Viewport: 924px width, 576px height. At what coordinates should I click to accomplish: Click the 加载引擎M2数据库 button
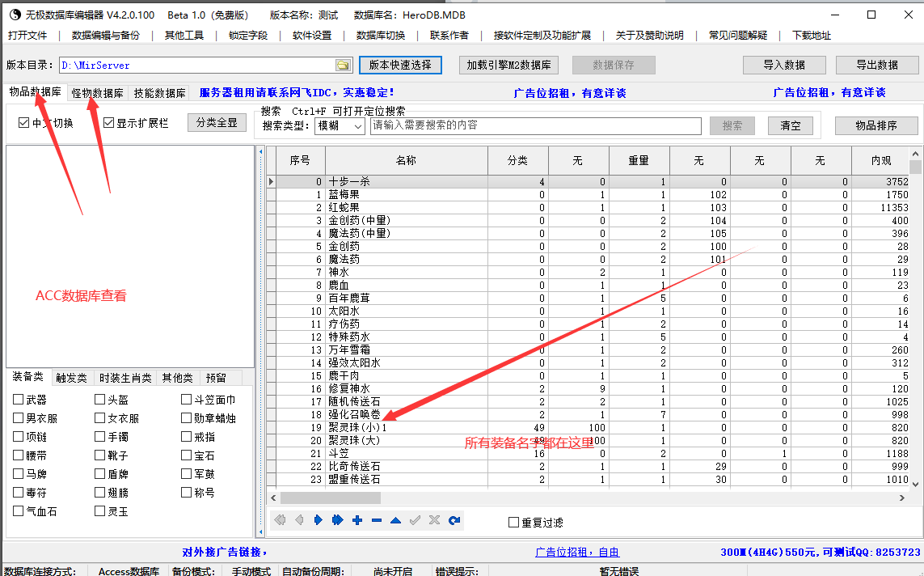pos(508,65)
